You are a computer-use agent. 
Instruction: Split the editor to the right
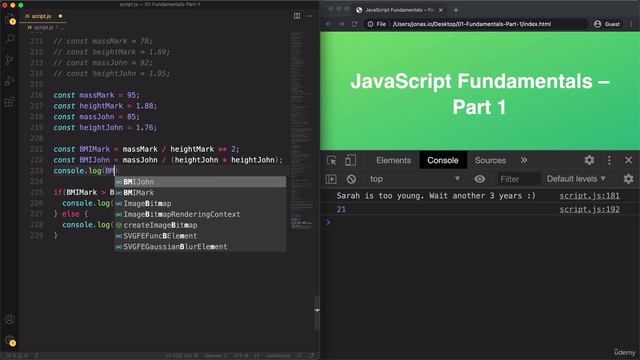(x=297, y=16)
